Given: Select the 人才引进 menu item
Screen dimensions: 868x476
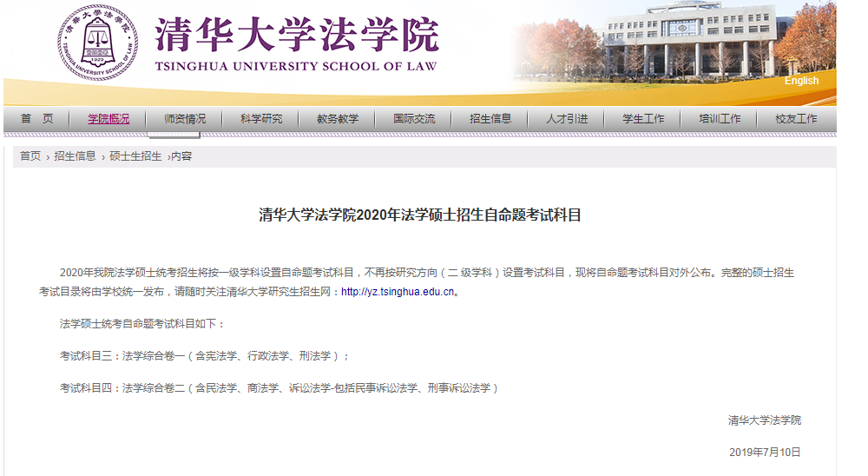Looking at the screenshot, I should (567, 119).
